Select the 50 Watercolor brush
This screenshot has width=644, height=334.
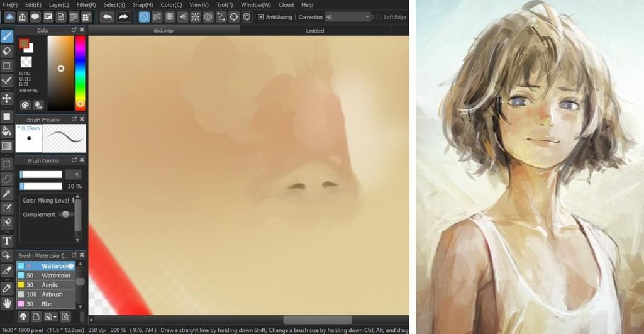point(46,276)
